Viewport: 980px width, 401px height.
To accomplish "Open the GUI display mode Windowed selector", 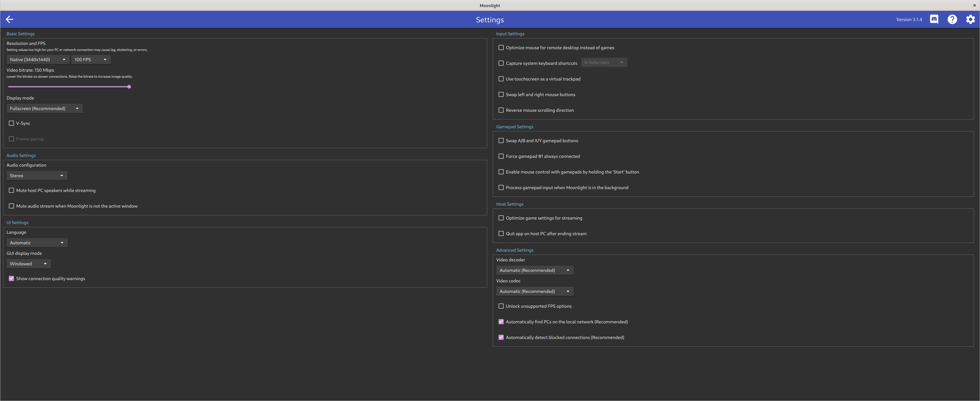I will click(x=28, y=263).
